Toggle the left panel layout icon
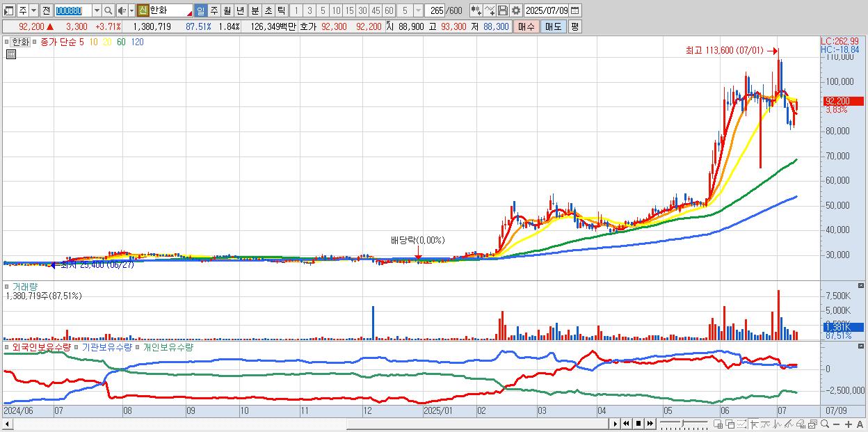 click(x=8, y=11)
